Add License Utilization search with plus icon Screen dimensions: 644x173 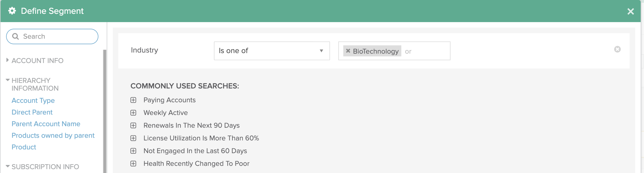[133, 138]
